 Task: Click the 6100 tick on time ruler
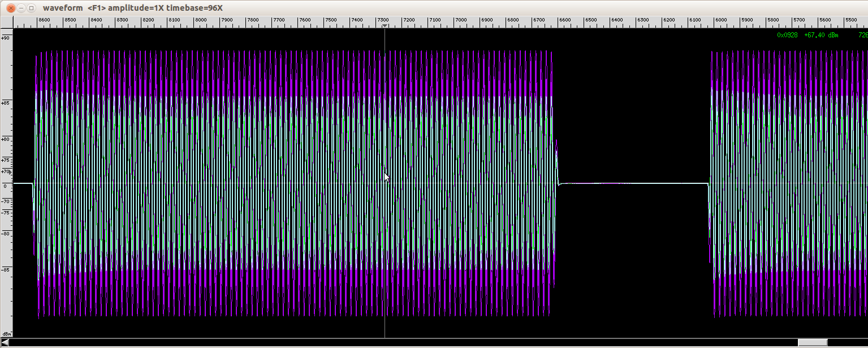click(x=695, y=20)
